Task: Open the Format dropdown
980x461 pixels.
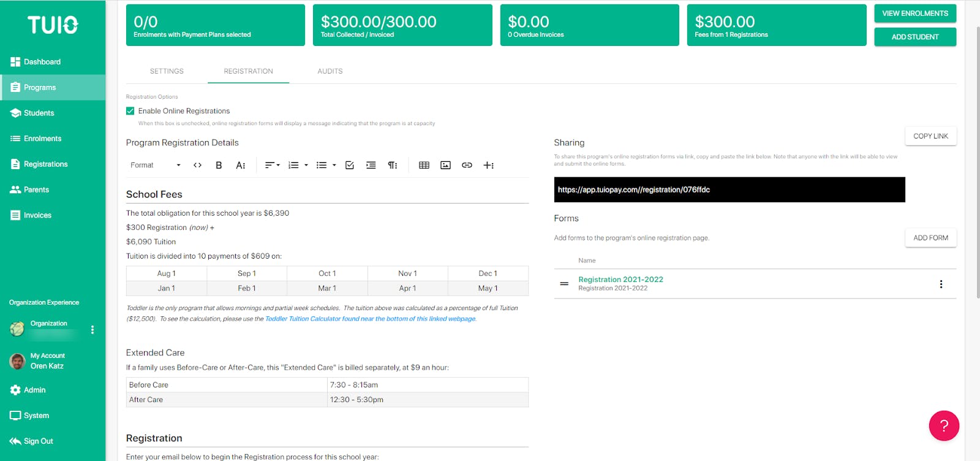Action: pos(155,165)
